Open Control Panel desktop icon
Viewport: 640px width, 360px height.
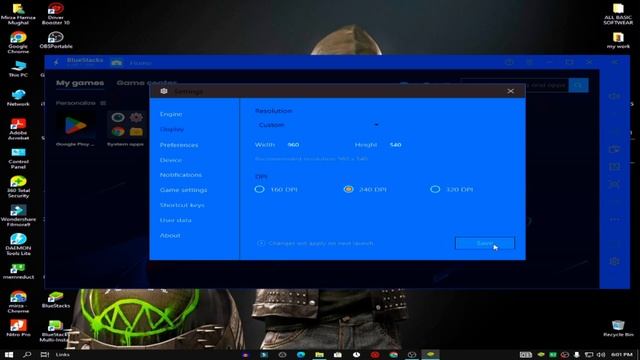tap(18, 158)
